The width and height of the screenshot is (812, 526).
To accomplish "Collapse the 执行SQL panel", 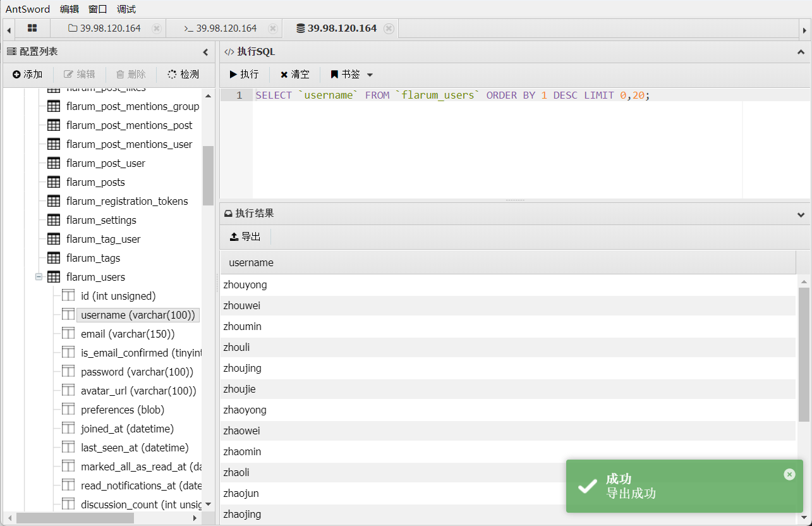I will click(x=801, y=52).
